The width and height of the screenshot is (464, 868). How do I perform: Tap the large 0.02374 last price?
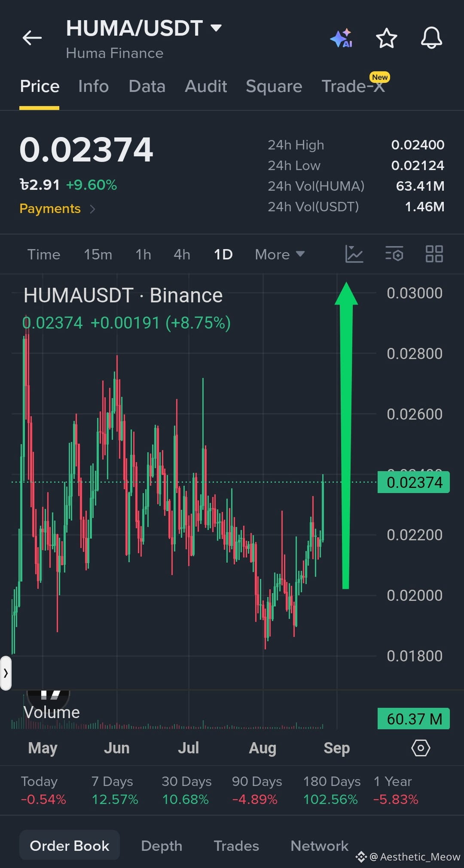point(86,149)
